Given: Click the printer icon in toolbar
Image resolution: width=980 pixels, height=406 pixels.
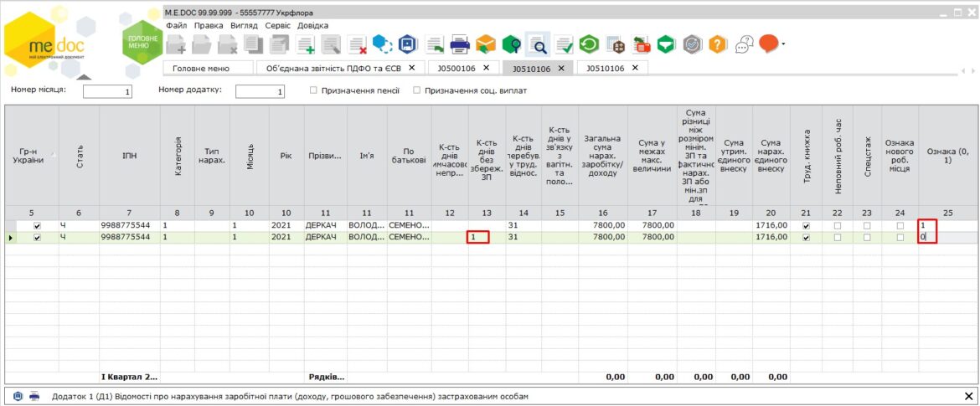Looking at the screenshot, I should pyautogui.click(x=460, y=44).
